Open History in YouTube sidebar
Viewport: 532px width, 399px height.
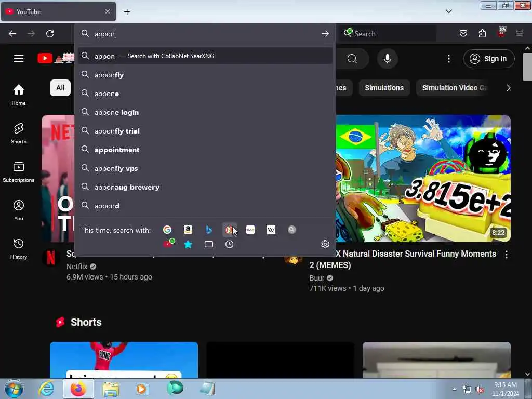[19, 248]
